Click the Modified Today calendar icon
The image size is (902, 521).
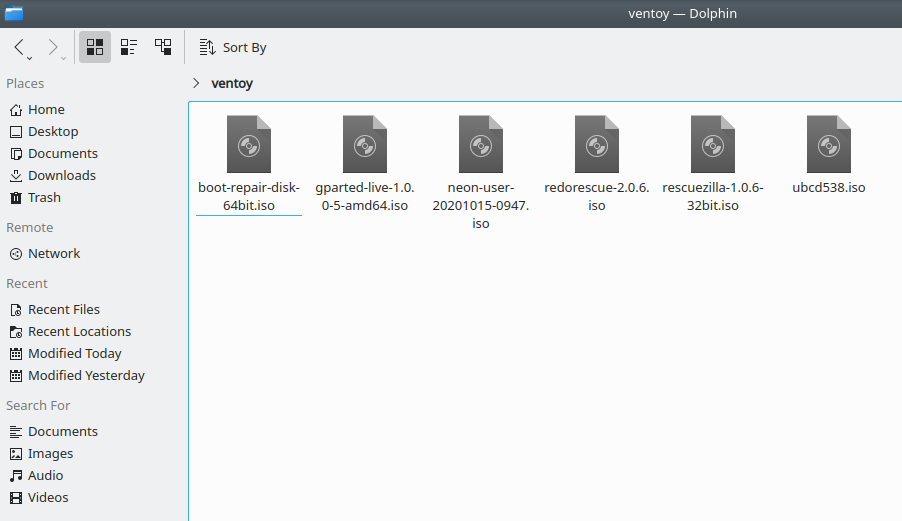tap(16, 354)
